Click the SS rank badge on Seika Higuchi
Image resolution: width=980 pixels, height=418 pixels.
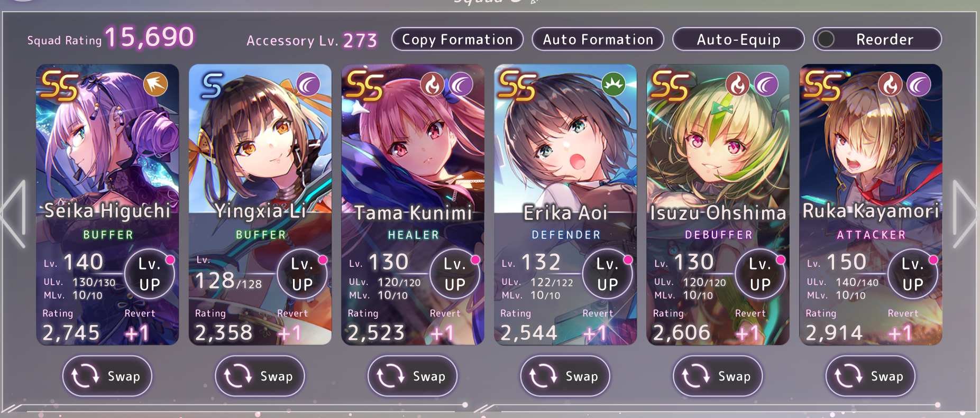pos(60,86)
